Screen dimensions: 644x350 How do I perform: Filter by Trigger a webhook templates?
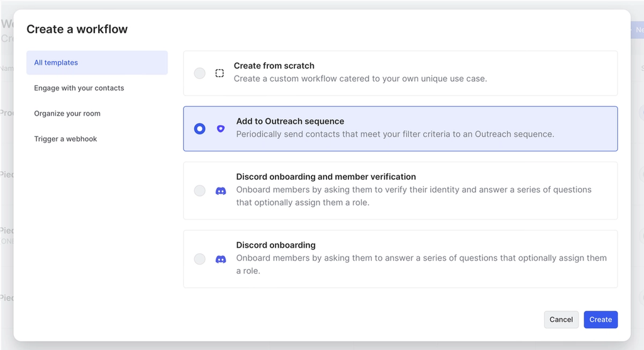(x=65, y=139)
